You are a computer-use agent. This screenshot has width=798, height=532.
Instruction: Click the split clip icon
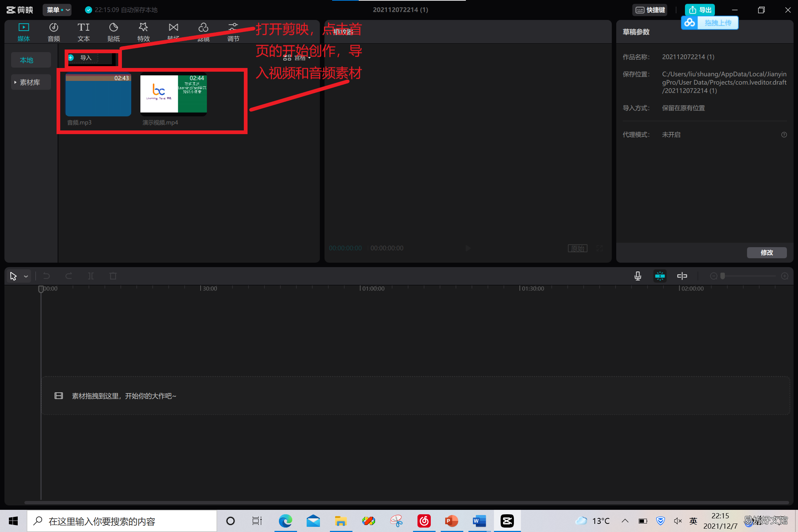(x=91, y=276)
